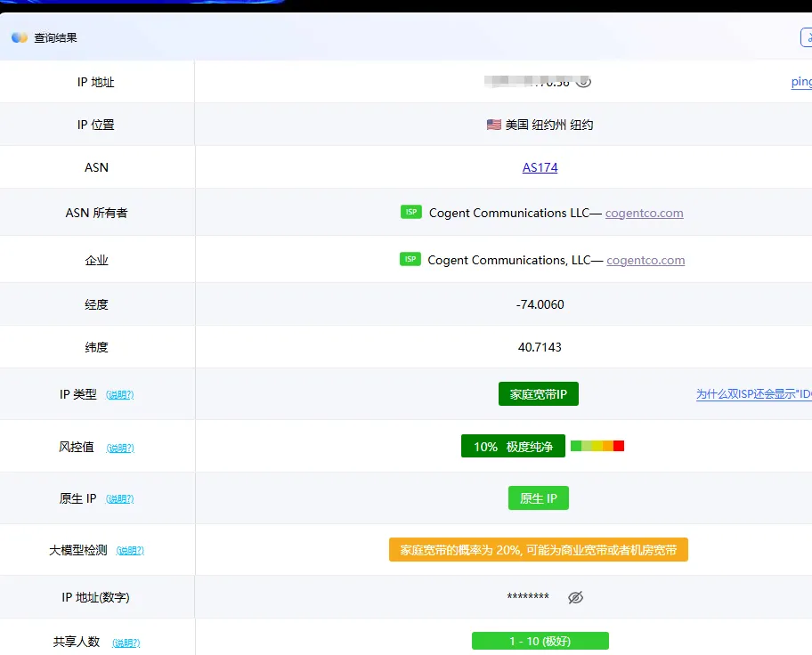
Task: Click the ASN 所有者 row label
Action: [x=96, y=213]
